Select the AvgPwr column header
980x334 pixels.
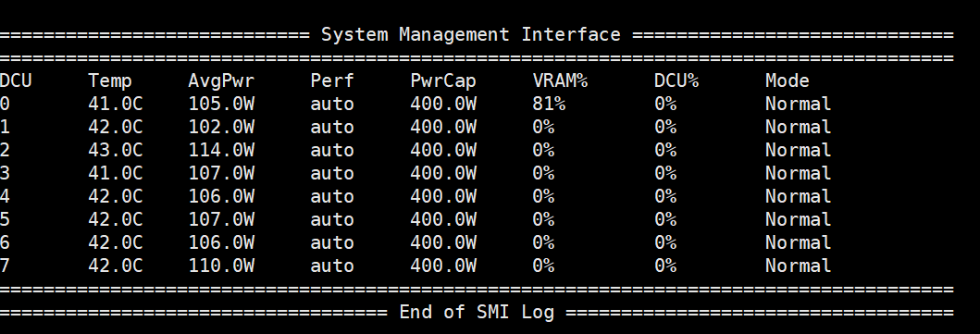tap(221, 80)
